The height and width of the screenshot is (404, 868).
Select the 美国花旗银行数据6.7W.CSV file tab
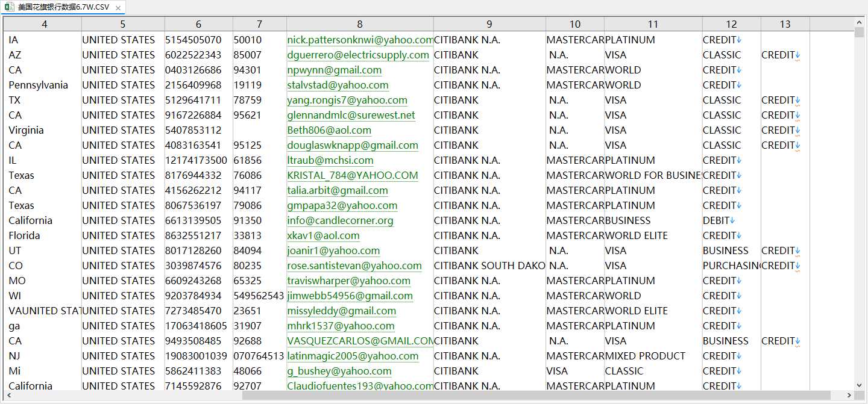pos(63,7)
